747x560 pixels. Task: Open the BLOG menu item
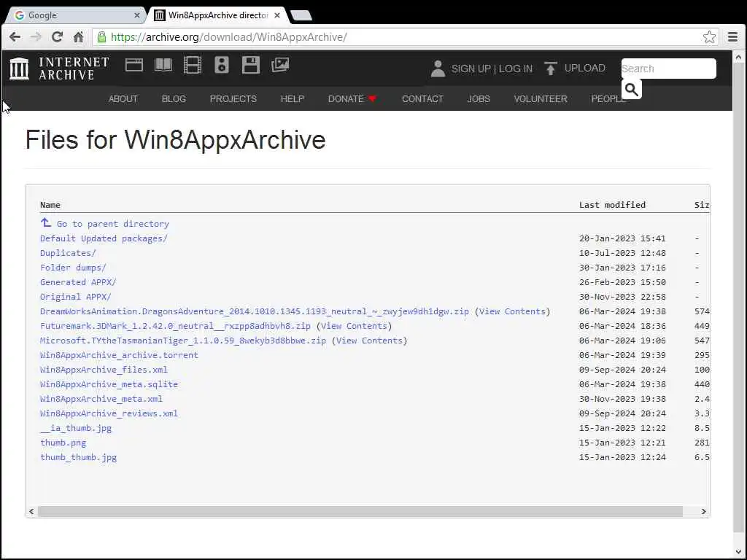pyautogui.click(x=174, y=98)
